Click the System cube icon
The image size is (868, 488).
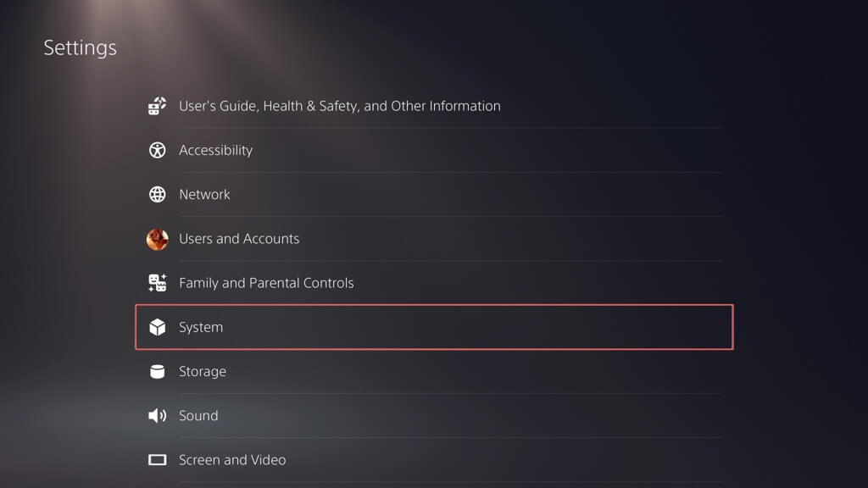(157, 327)
